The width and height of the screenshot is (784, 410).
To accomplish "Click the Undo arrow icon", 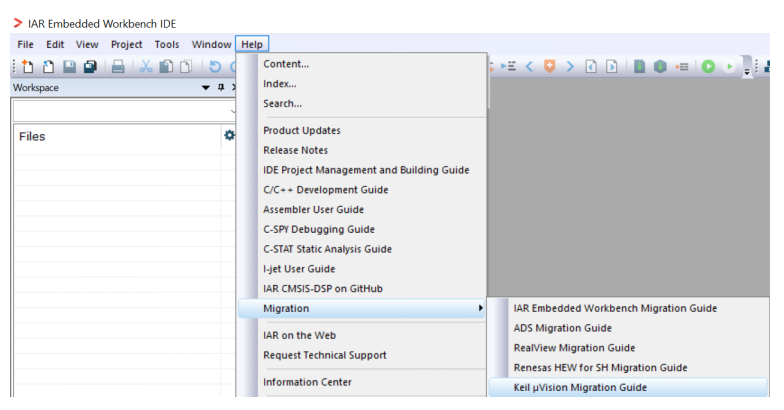I will (x=215, y=67).
